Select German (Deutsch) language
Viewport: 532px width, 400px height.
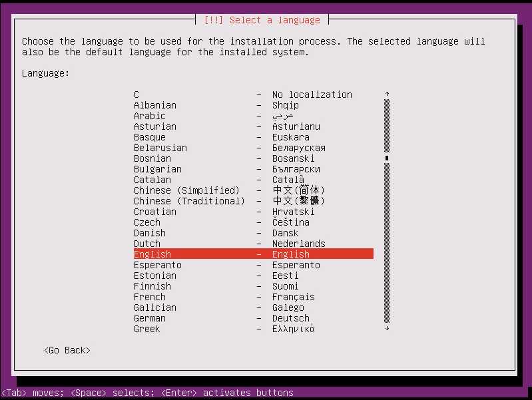coord(254,318)
